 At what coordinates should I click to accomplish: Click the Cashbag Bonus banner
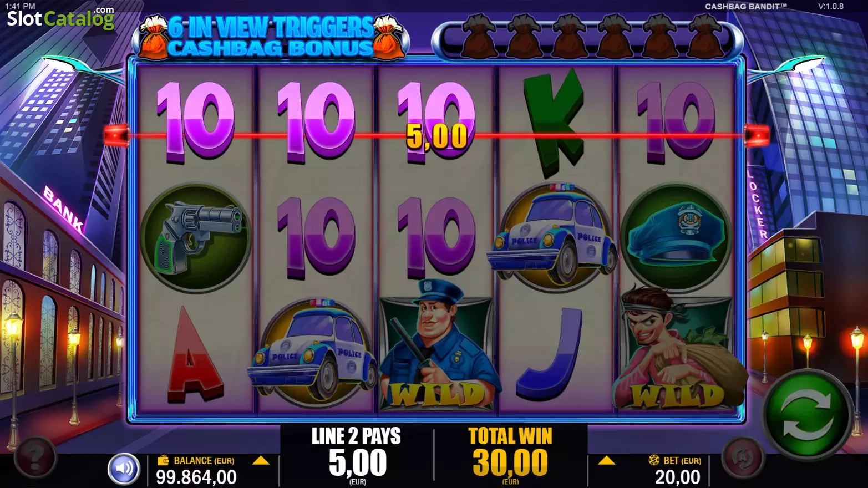point(272,37)
